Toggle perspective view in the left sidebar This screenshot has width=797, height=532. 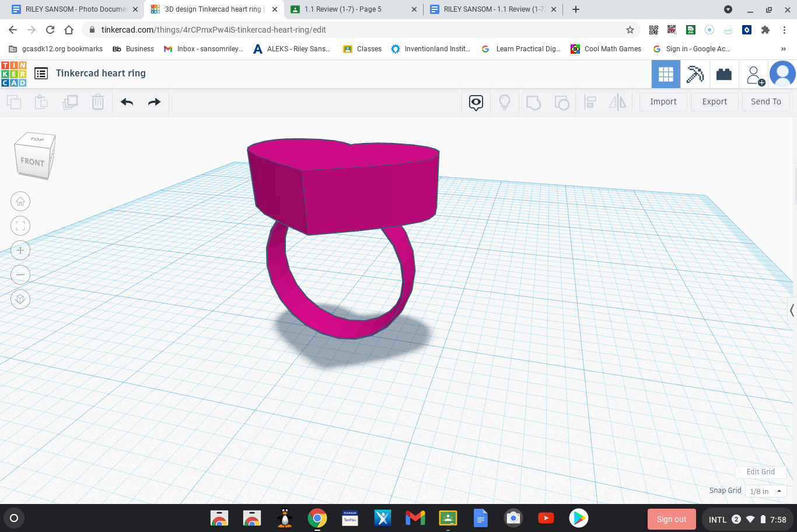(20, 299)
